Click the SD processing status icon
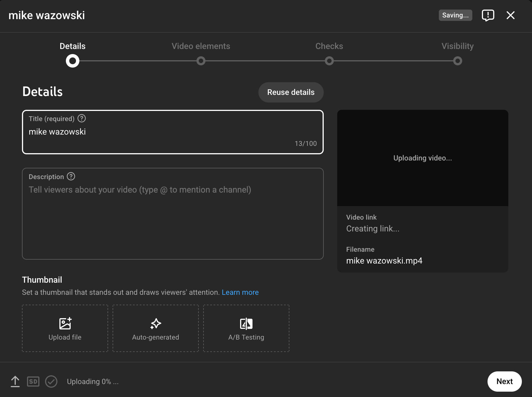The height and width of the screenshot is (397, 532). (33, 382)
